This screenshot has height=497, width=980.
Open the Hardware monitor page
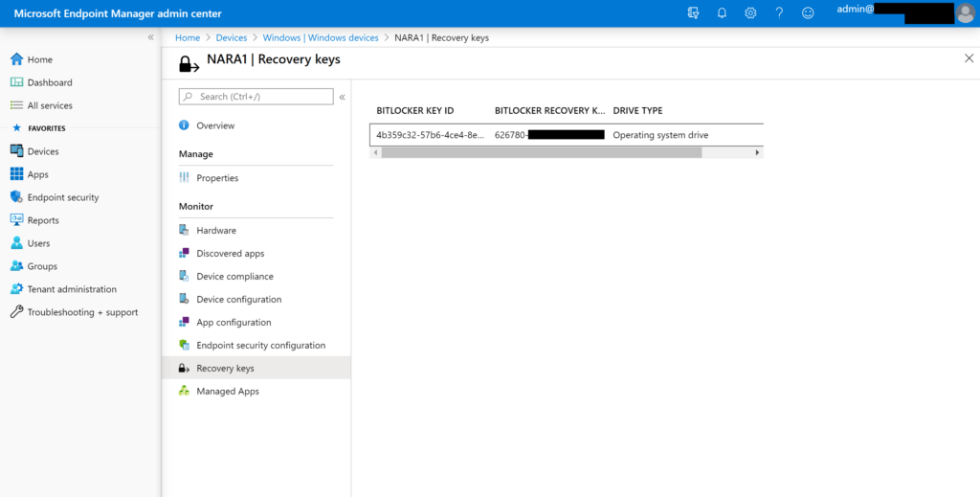pyautogui.click(x=215, y=231)
